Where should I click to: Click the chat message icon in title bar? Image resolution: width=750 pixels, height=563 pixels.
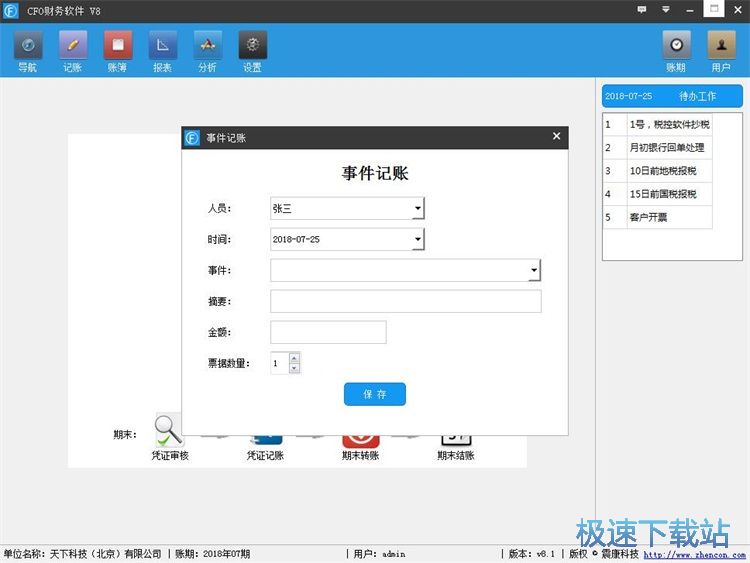tap(642, 10)
